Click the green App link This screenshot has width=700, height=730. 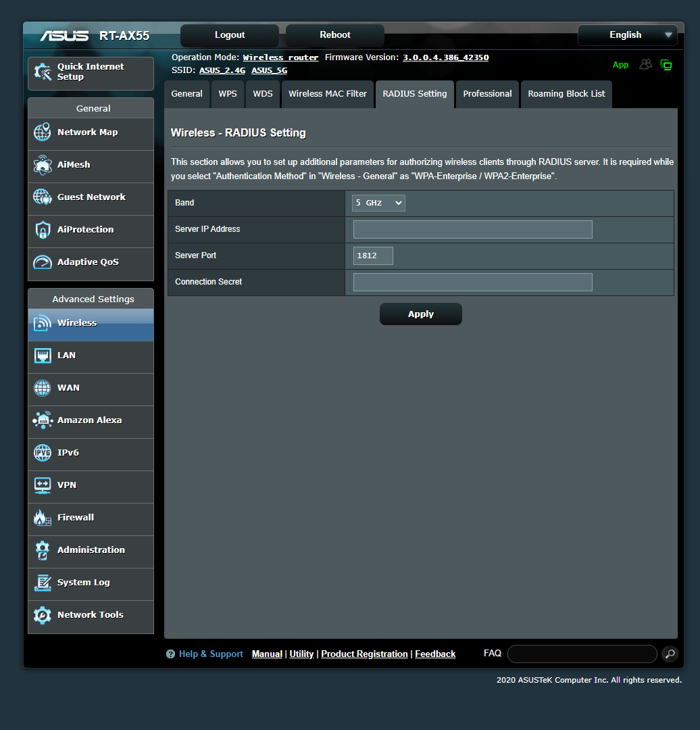(620, 65)
